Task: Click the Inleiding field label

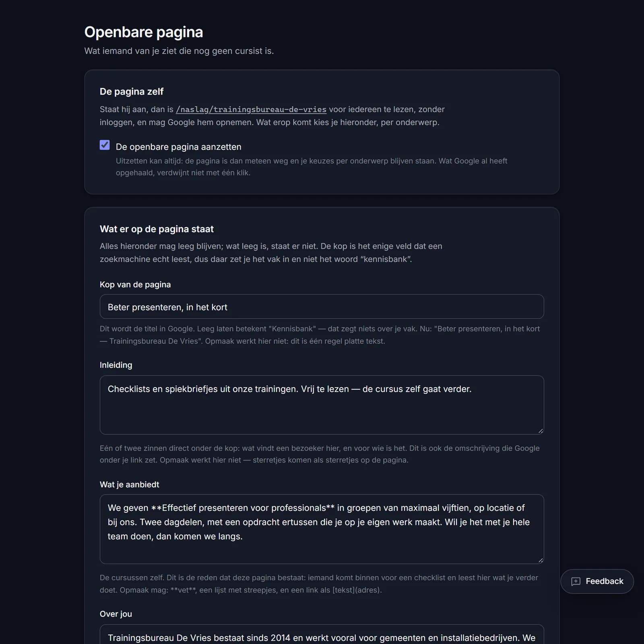Action: (116, 365)
